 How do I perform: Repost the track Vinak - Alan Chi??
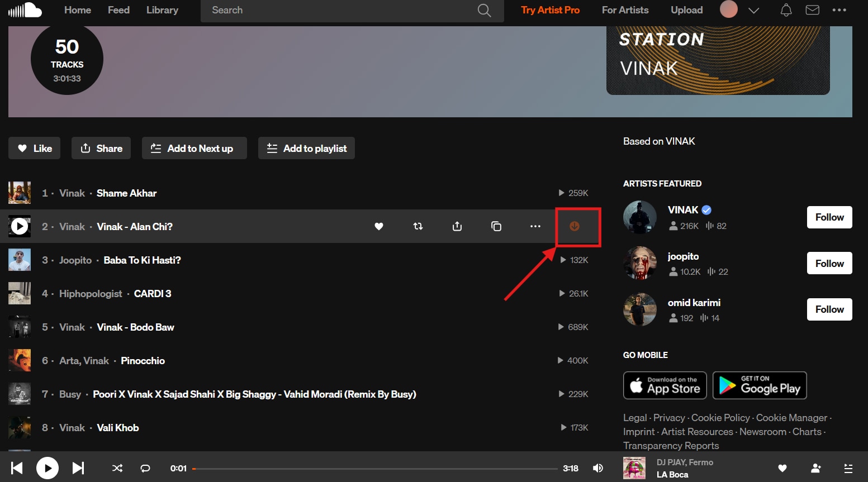418,226
